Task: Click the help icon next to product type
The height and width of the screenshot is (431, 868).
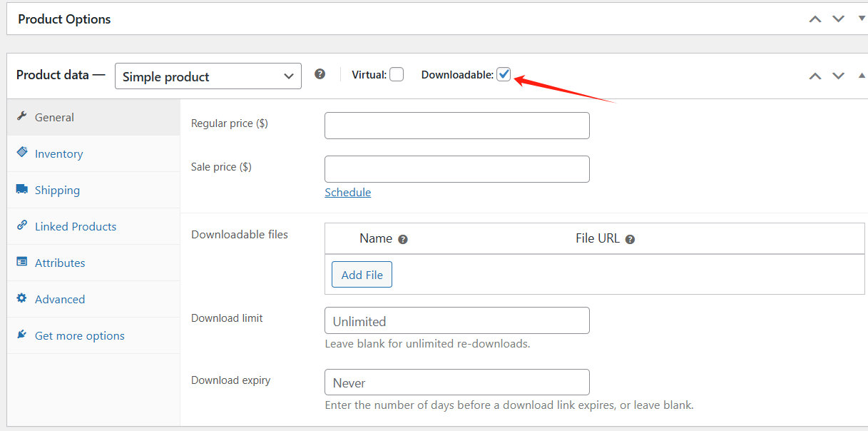Action: 320,73
